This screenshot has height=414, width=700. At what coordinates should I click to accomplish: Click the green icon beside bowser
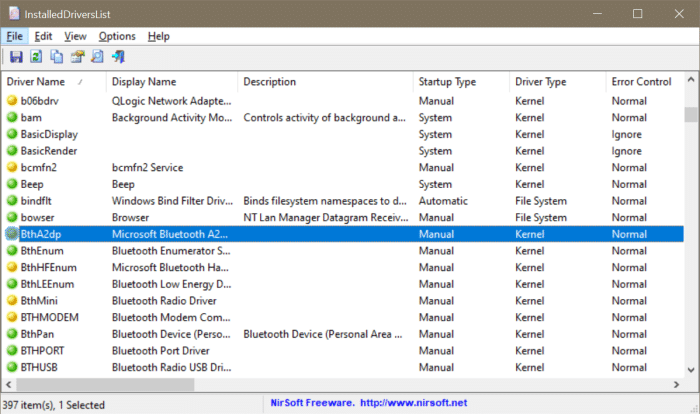click(12, 217)
